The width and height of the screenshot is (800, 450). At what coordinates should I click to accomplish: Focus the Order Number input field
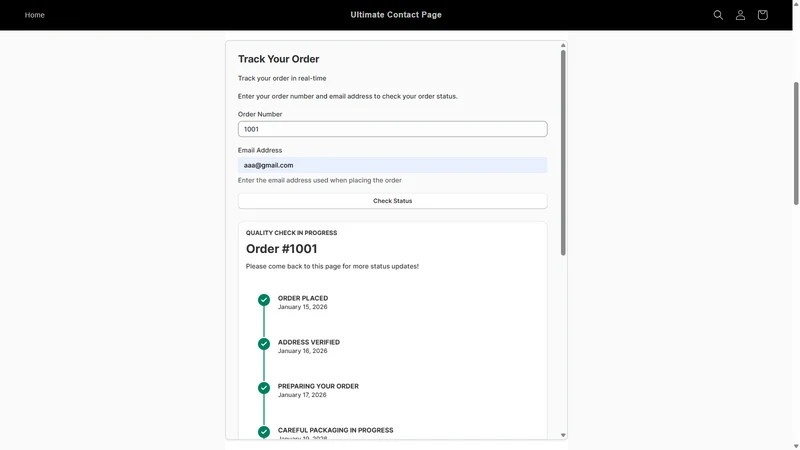click(x=392, y=129)
